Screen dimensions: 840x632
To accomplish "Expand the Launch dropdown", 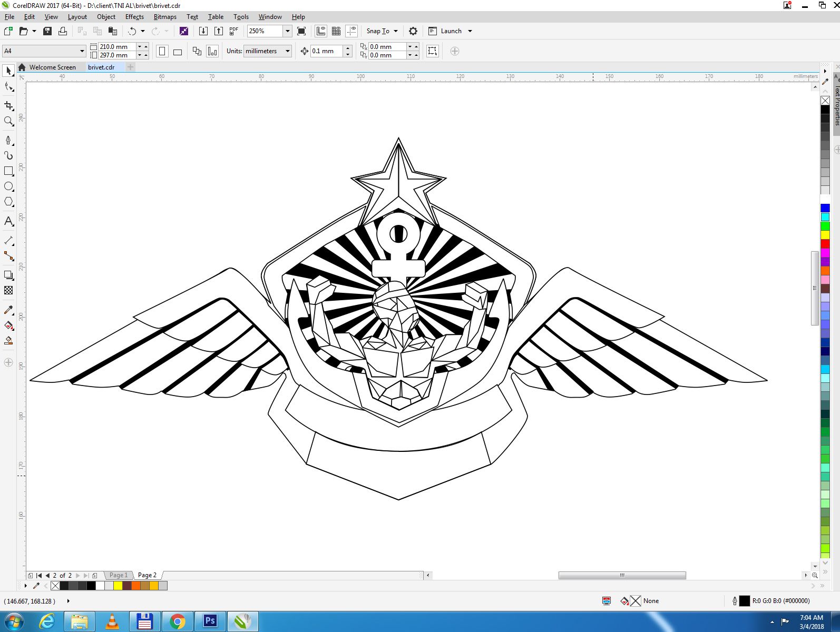I will (x=470, y=31).
